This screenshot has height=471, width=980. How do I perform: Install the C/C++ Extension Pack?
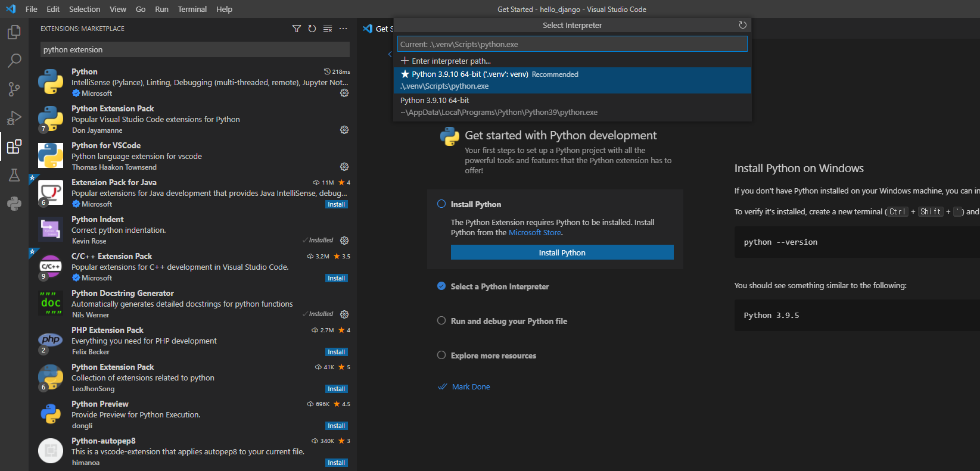click(x=337, y=278)
